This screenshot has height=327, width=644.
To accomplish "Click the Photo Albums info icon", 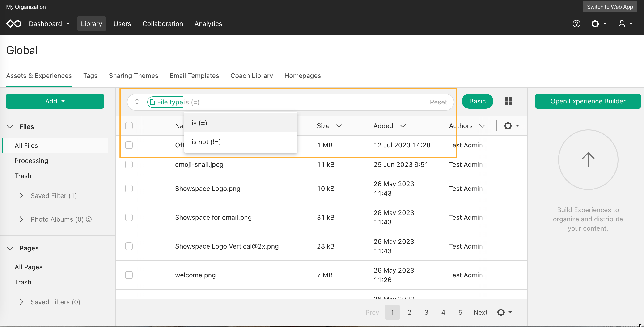I will (x=89, y=219).
